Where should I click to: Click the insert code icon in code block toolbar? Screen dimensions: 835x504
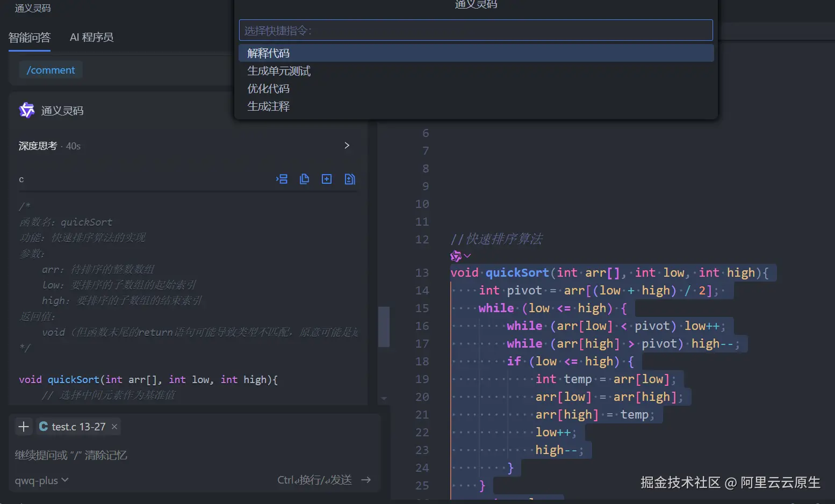click(x=282, y=179)
